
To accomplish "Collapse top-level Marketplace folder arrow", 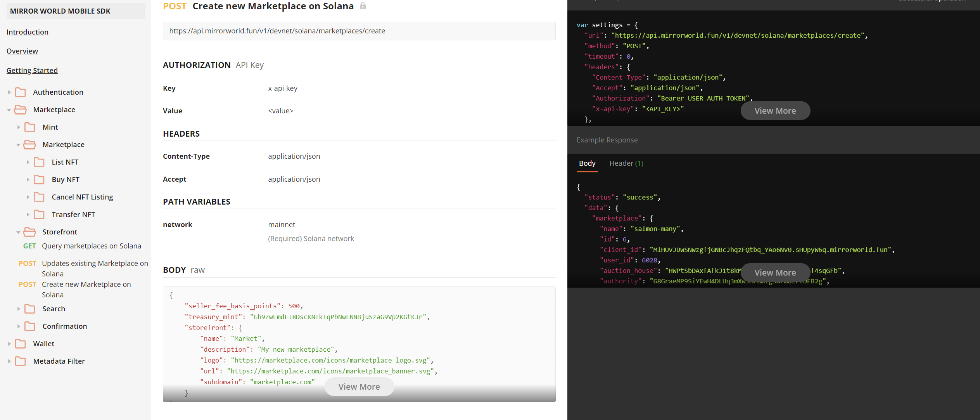I will click(x=9, y=110).
